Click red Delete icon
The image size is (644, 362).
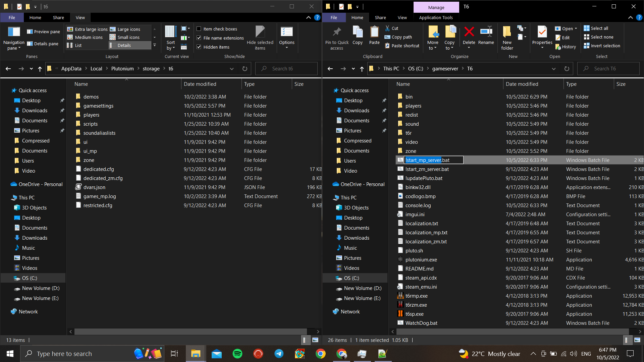coord(469,32)
